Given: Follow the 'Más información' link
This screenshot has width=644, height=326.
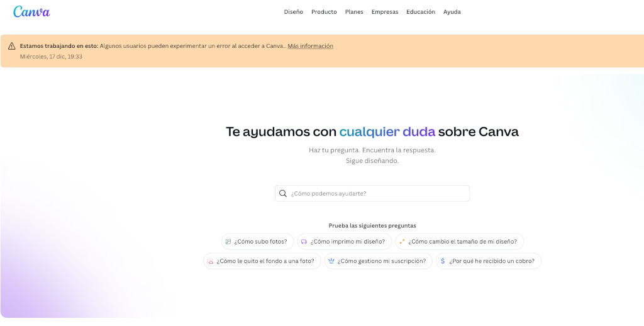Looking at the screenshot, I should pyautogui.click(x=310, y=46).
